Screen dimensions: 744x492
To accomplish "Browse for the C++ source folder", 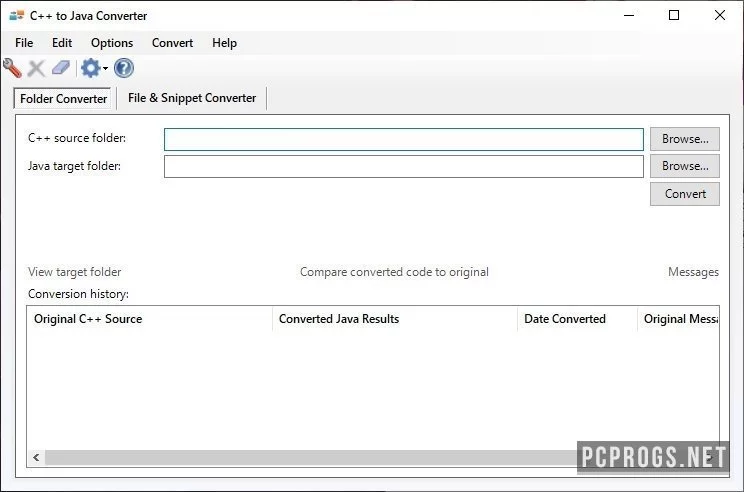I will [685, 139].
